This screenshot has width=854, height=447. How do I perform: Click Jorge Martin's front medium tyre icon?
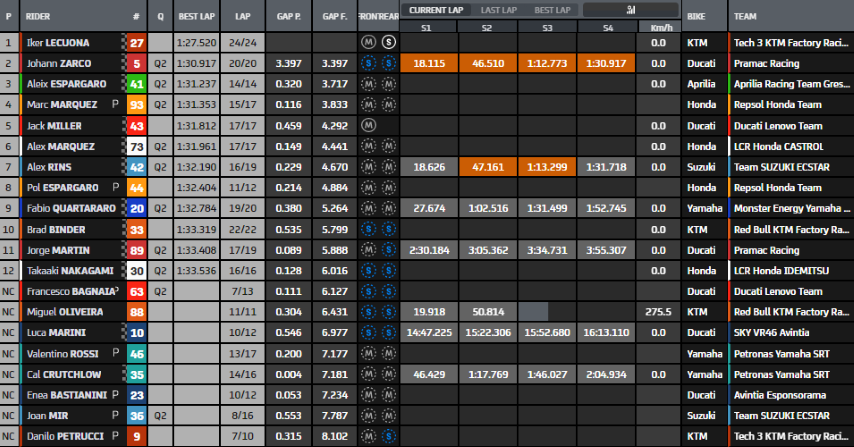[368, 250]
